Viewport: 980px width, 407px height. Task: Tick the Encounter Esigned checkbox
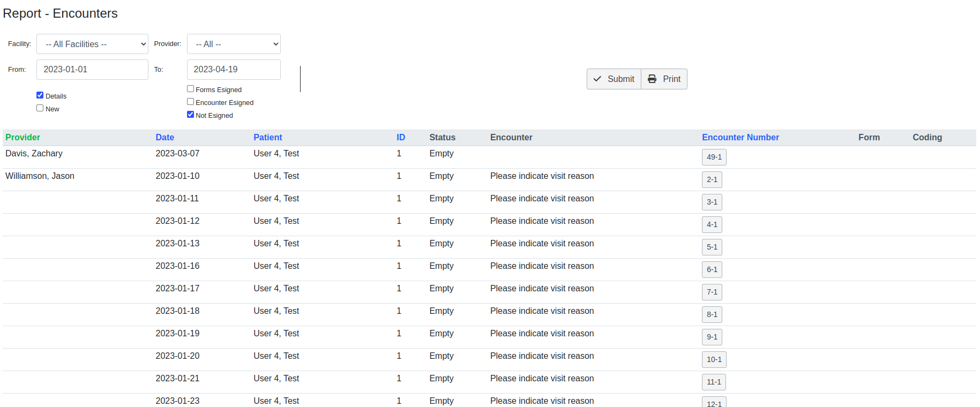pos(190,102)
